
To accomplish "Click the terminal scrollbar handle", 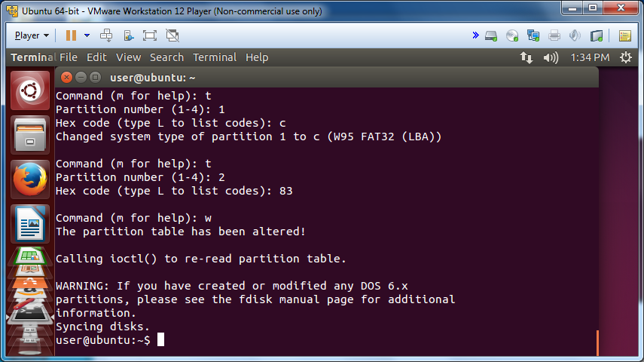I will 597,342.
